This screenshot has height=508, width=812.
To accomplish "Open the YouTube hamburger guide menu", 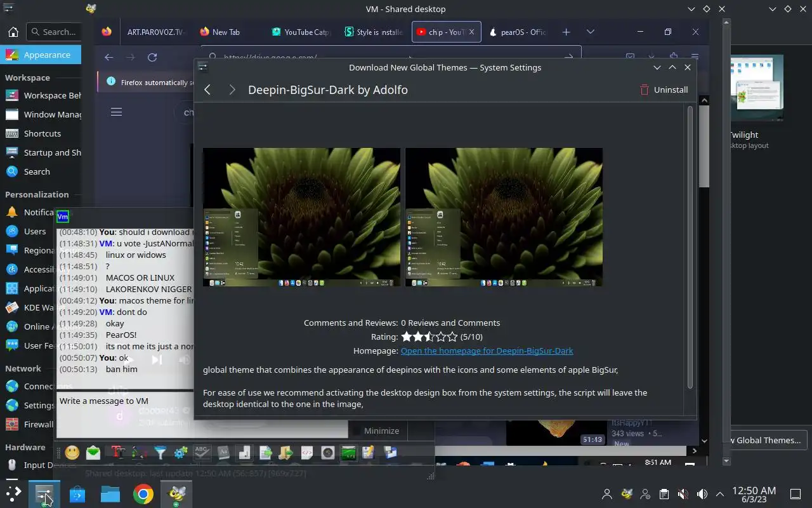I will (x=116, y=112).
